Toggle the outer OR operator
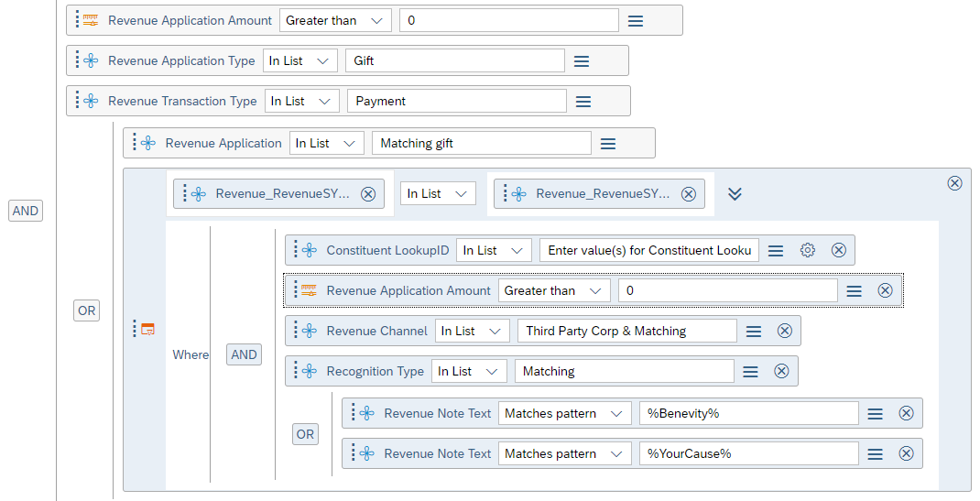Screen dimensions: 980x501 click(x=87, y=310)
